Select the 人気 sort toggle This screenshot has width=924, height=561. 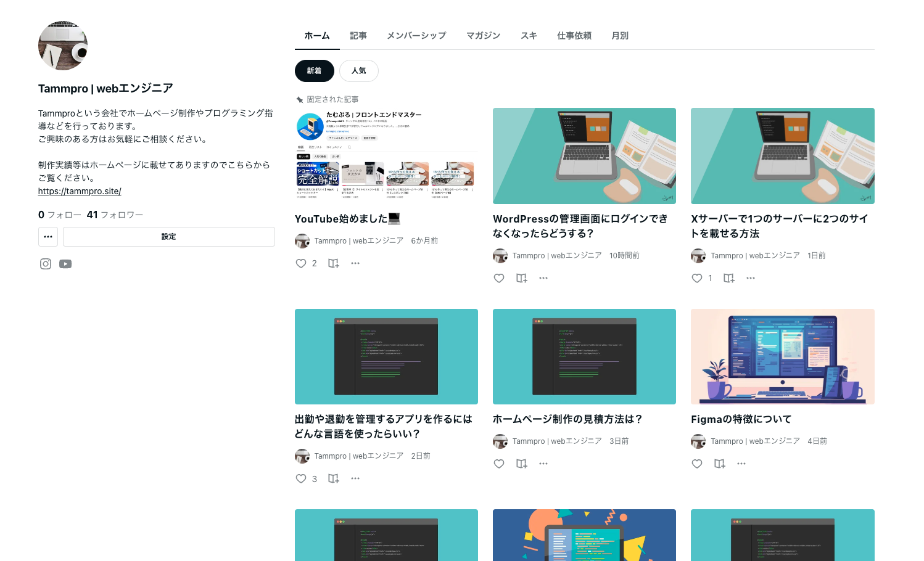359,71
